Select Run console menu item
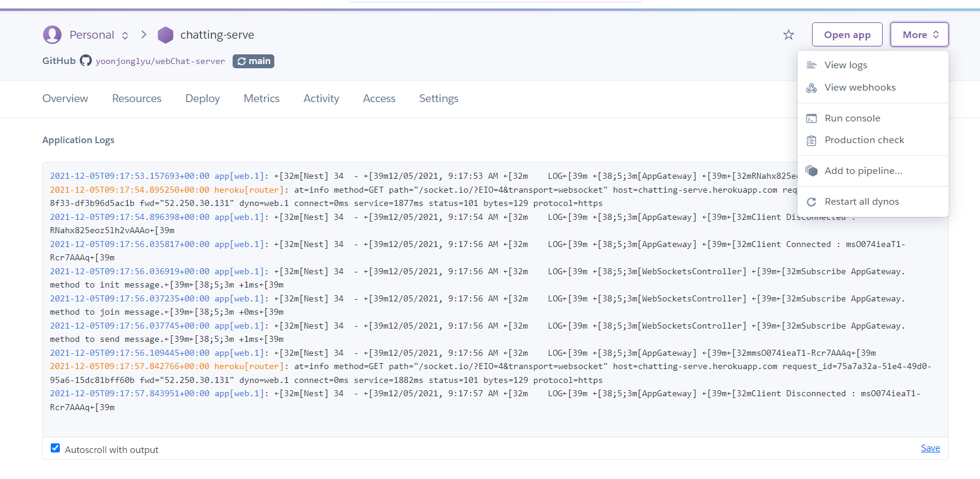The width and height of the screenshot is (980, 479). [x=873, y=118]
